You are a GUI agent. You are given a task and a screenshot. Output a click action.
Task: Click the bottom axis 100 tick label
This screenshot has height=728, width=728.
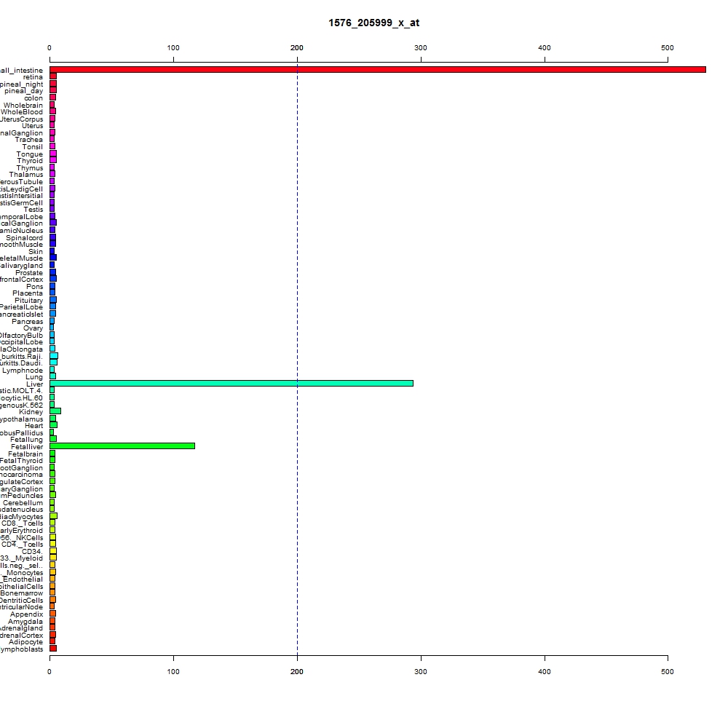pos(173,672)
